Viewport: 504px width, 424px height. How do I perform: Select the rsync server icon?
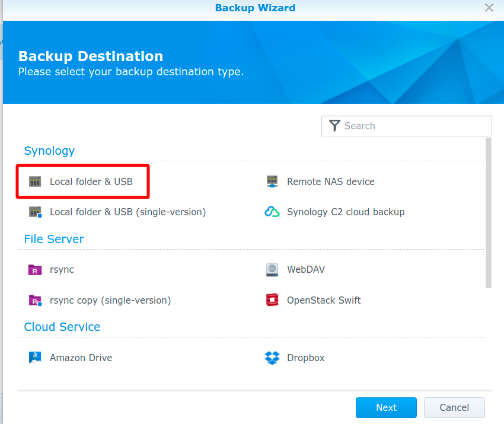click(35, 269)
